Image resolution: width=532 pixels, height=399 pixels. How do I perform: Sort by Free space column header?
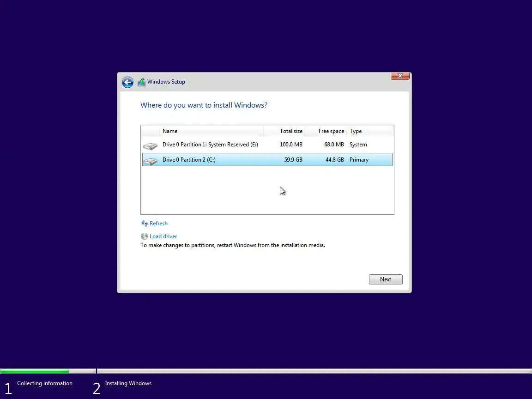(x=326, y=131)
